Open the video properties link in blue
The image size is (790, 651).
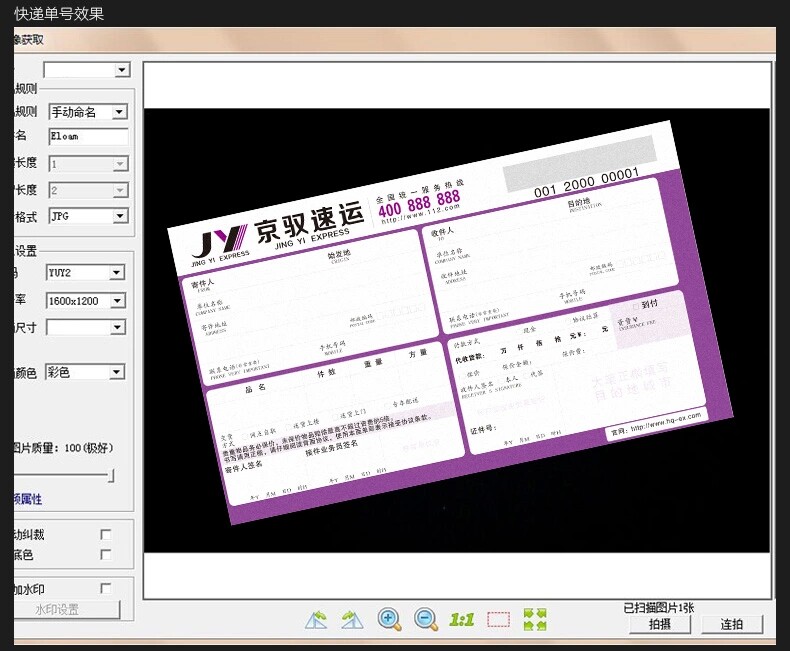(x=28, y=499)
